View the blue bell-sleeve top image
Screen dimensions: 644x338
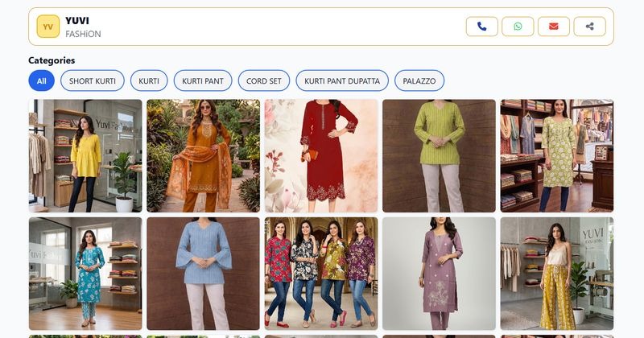point(204,274)
